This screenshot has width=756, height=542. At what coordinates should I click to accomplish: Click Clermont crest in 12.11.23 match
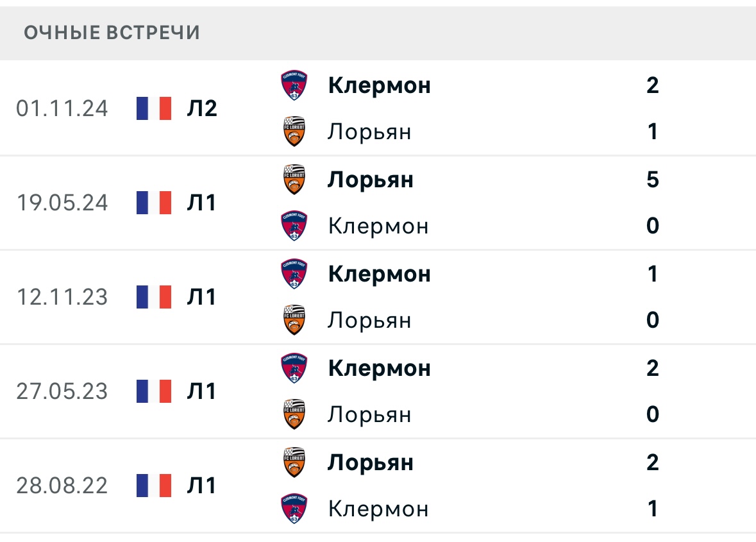pyautogui.click(x=294, y=274)
